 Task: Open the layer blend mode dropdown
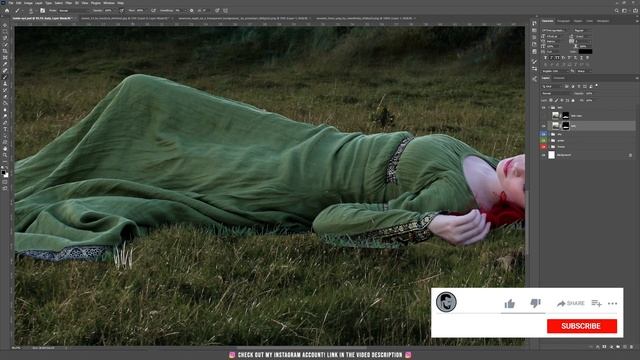pos(555,93)
